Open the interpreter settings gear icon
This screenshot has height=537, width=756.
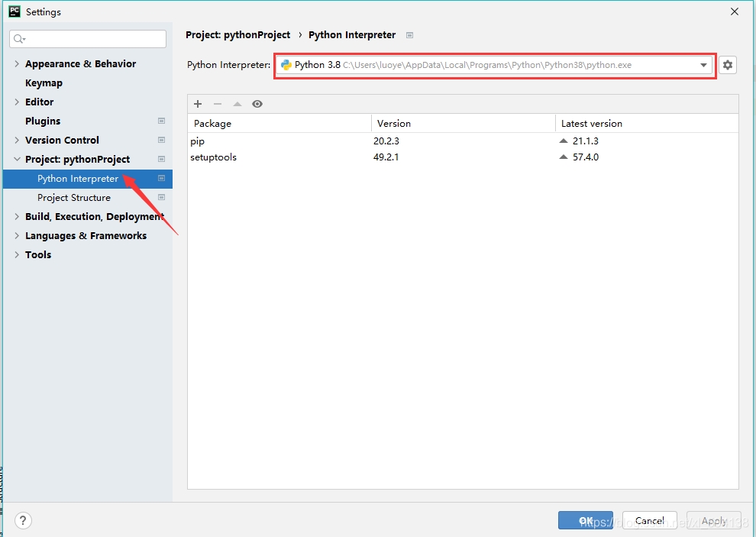(727, 65)
